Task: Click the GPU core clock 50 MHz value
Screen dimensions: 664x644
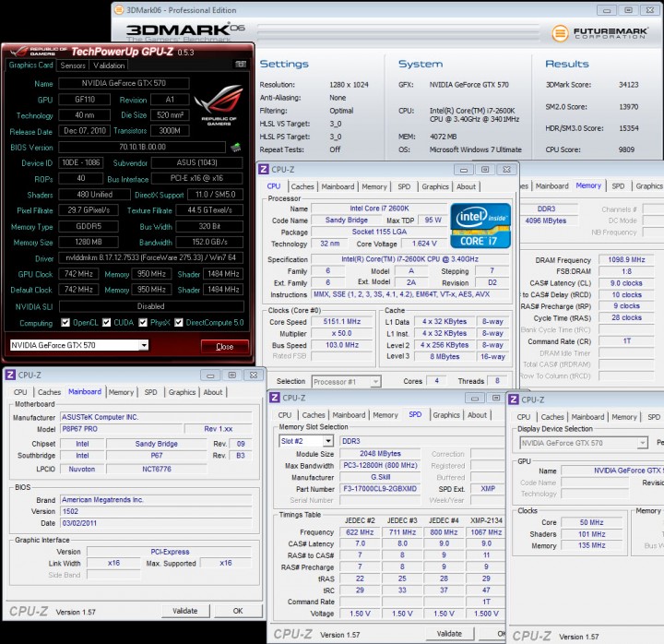Action: click(x=591, y=522)
